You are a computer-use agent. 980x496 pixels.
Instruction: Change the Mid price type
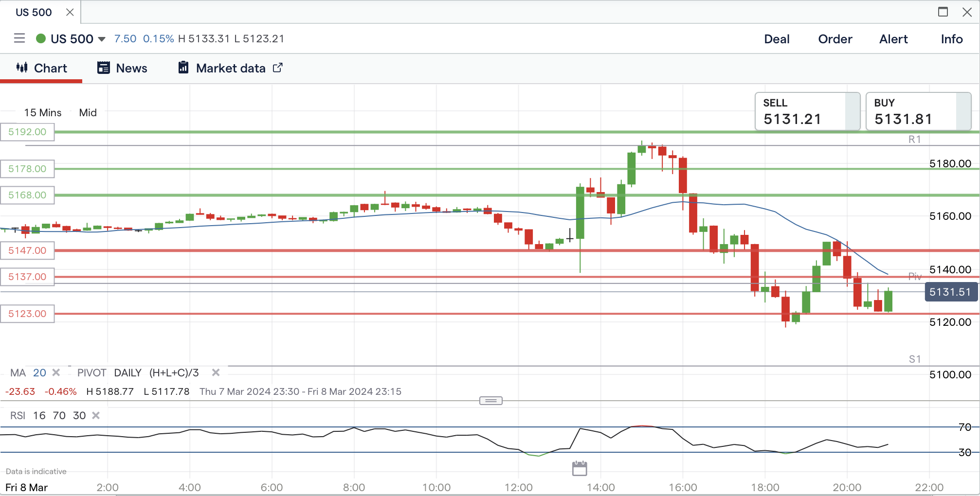click(88, 112)
